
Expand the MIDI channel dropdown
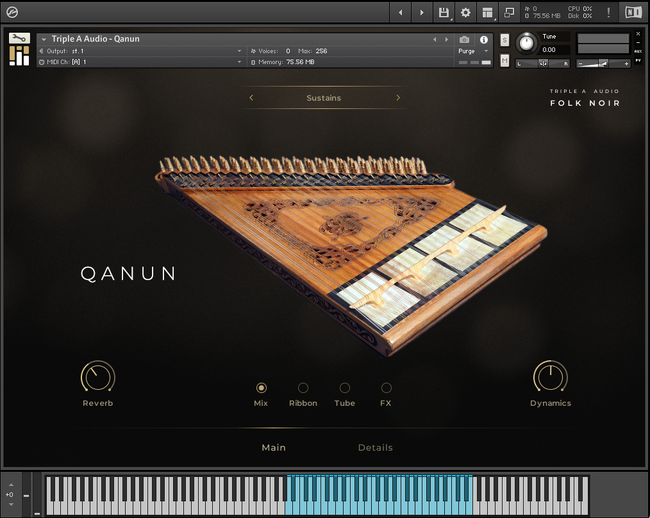(239, 61)
